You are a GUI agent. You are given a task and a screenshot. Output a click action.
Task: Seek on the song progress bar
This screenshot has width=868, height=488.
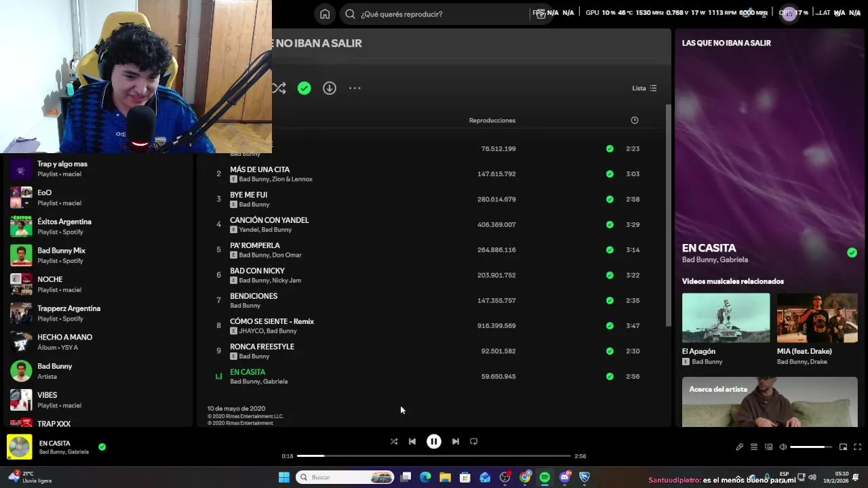(x=434, y=456)
